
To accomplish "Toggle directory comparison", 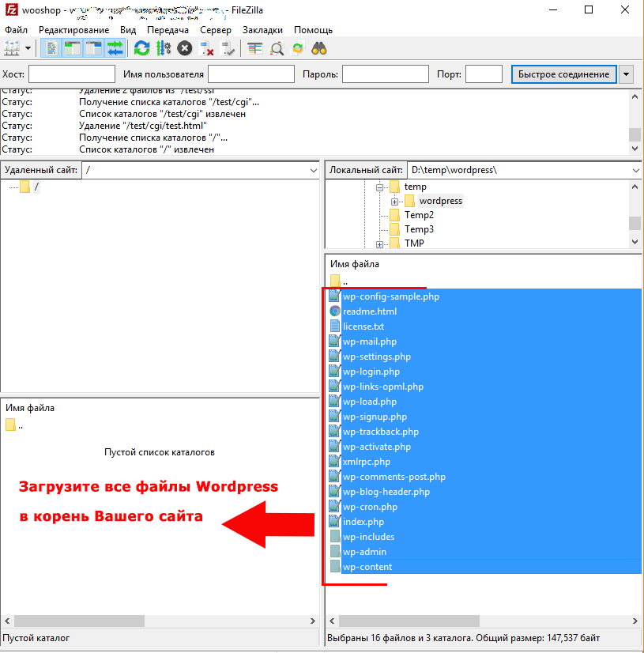I will point(277,49).
